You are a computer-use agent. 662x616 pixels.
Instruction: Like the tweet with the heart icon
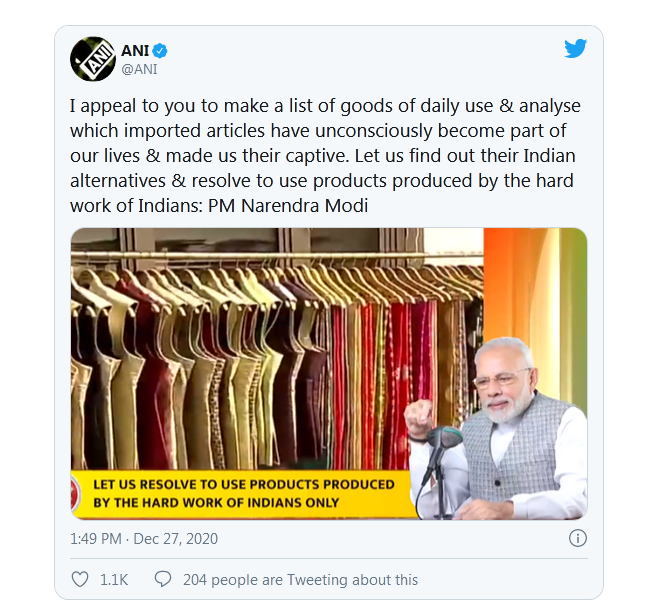81,579
